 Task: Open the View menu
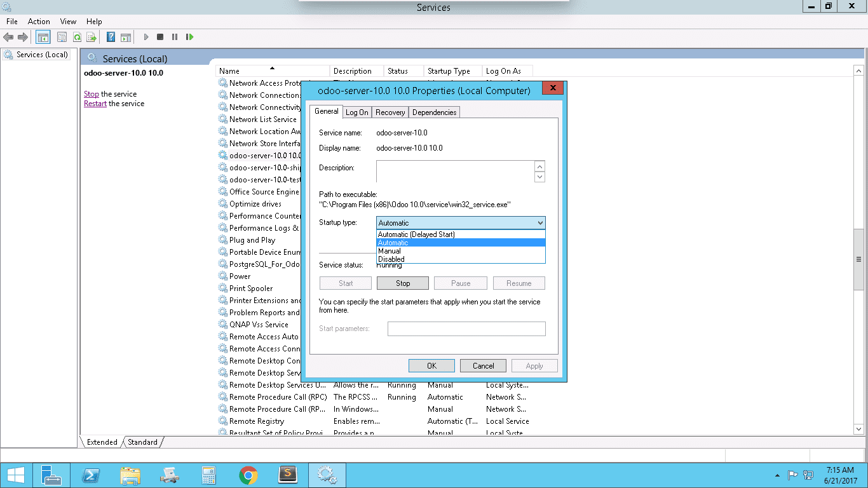point(68,22)
